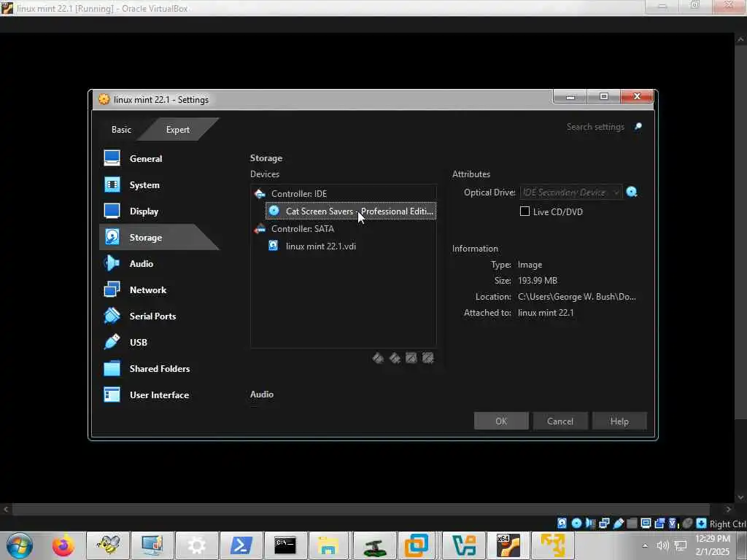Screen dimensions: 747x560
Task: Click the Type value Image
Action: pyautogui.click(x=530, y=264)
